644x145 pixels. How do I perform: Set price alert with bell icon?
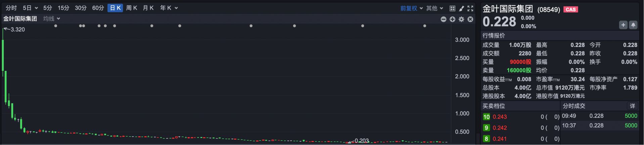click(x=633, y=25)
